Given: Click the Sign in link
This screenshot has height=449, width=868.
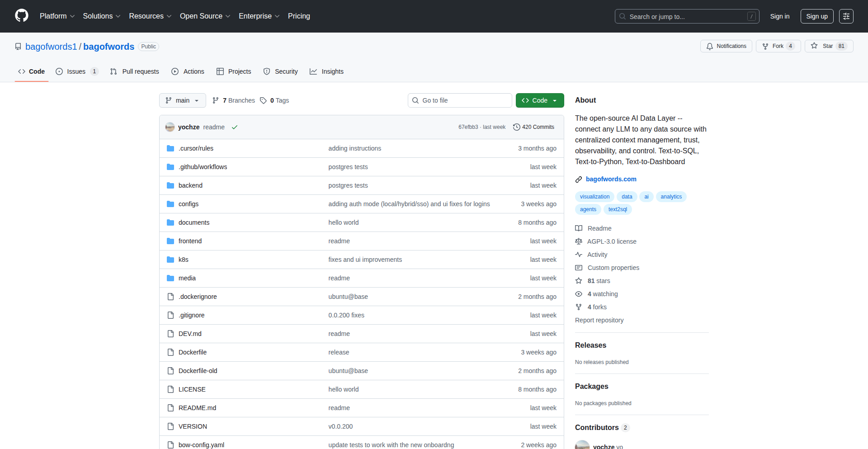Looking at the screenshot, I should coord(780,16).
